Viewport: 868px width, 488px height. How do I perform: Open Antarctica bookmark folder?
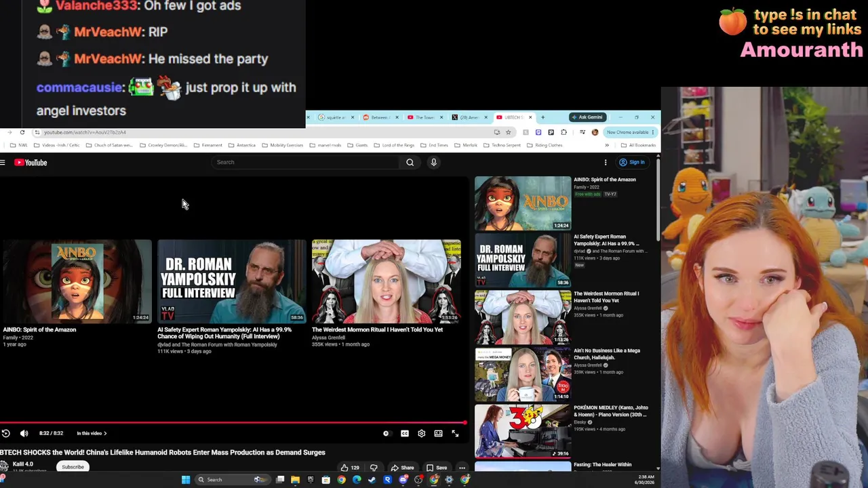click(241, 145)
